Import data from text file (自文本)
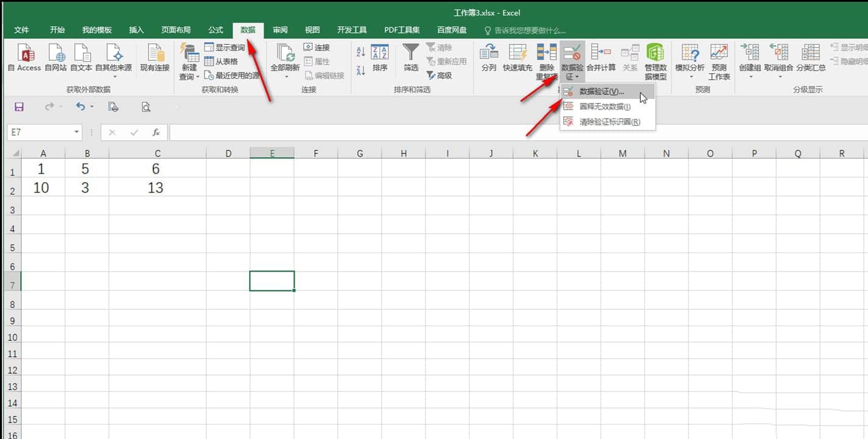 click(x=81, y=58)
